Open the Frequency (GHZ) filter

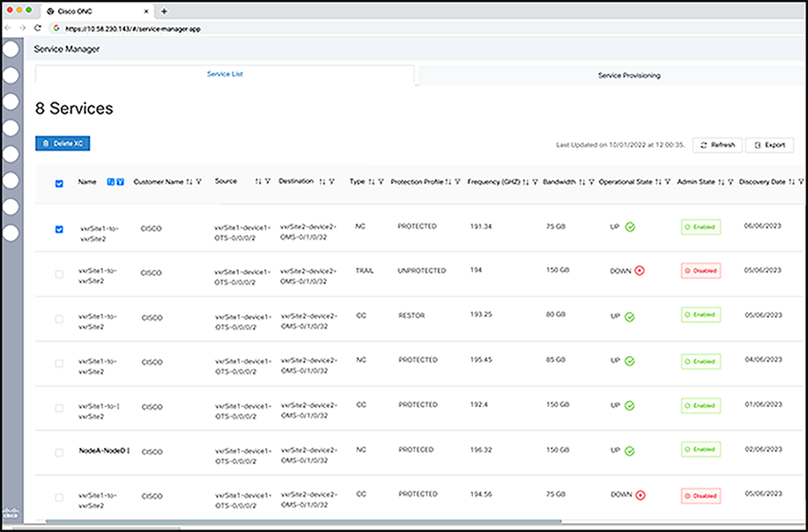[536, 181]
